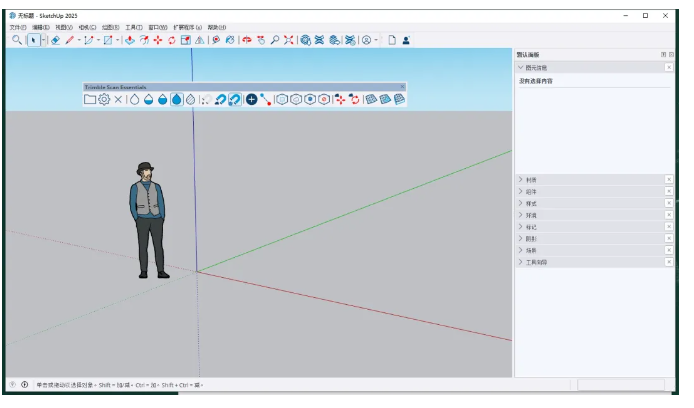Click the dark plus circle icon in Scan Essentials
The image size is (694, 408).
click(x=251, y=100)
